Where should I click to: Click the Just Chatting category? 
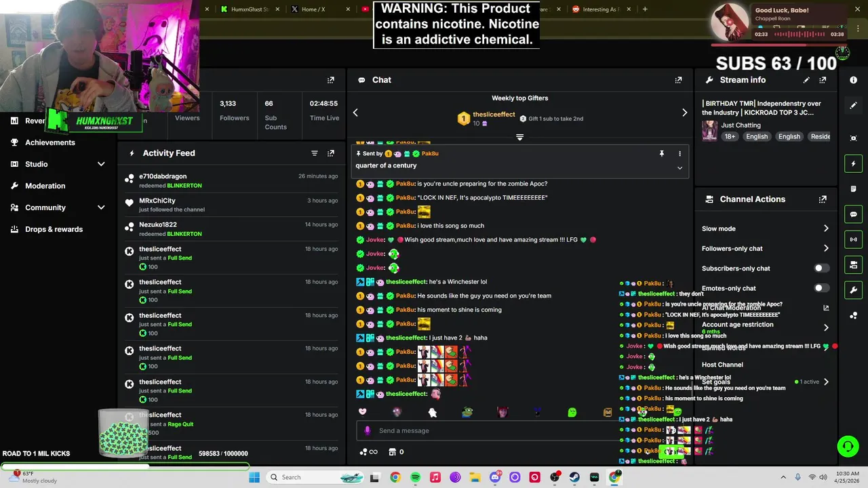tap(741, 125)
